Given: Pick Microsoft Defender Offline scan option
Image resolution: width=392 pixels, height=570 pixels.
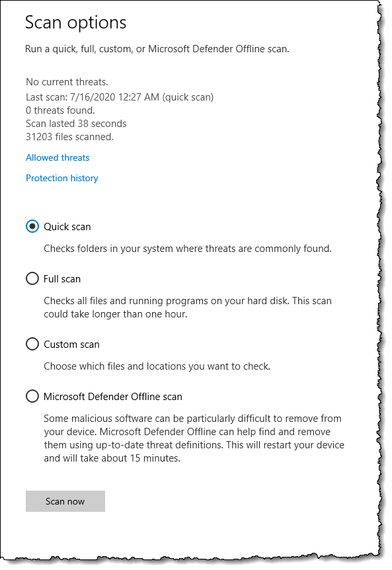Looking at the screenshot, I should click(x=32, y=397).
